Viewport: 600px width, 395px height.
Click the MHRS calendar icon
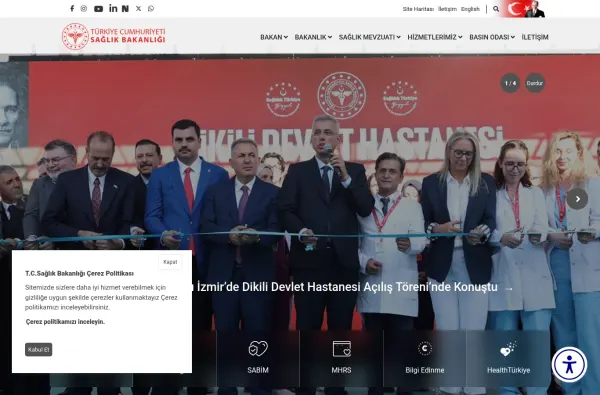point(342,349)
